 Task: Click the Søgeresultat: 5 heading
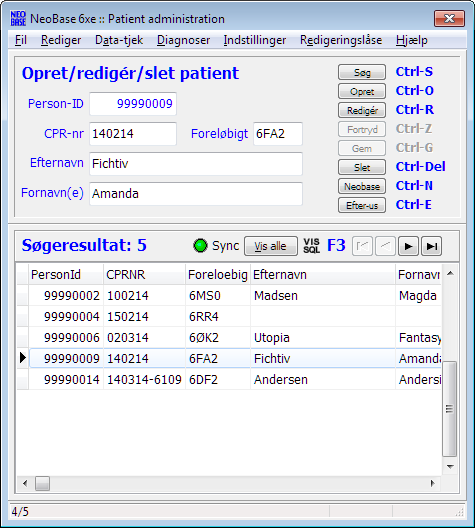click(84, 245)
